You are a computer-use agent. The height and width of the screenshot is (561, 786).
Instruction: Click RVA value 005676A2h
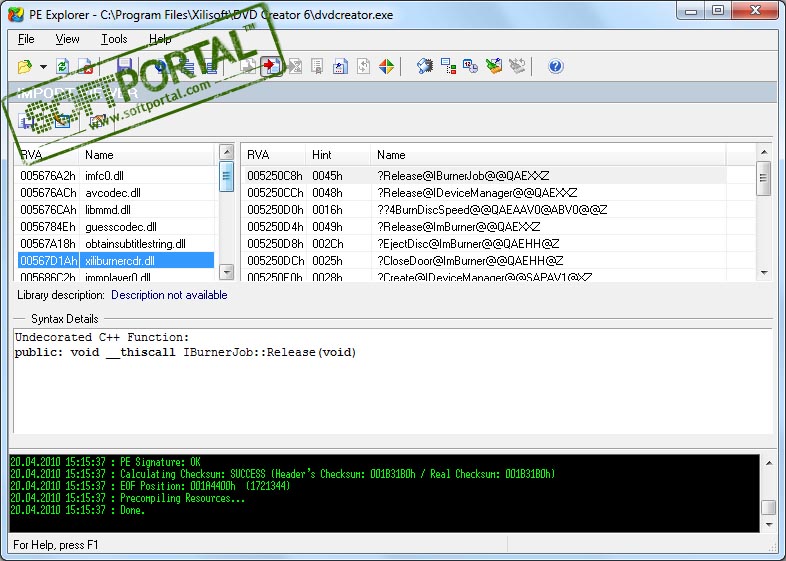pyautogui.click(x=48, y=176)
